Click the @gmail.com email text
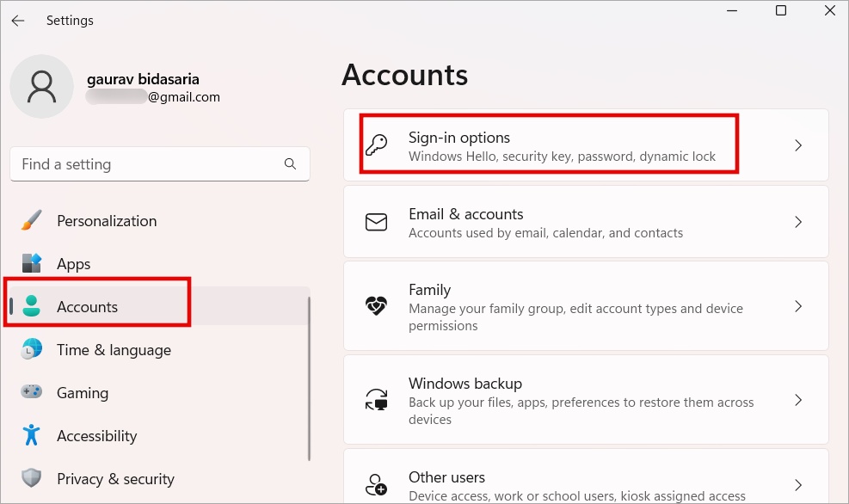This screenshot has width=849, height=504. (x=184, y=97)
